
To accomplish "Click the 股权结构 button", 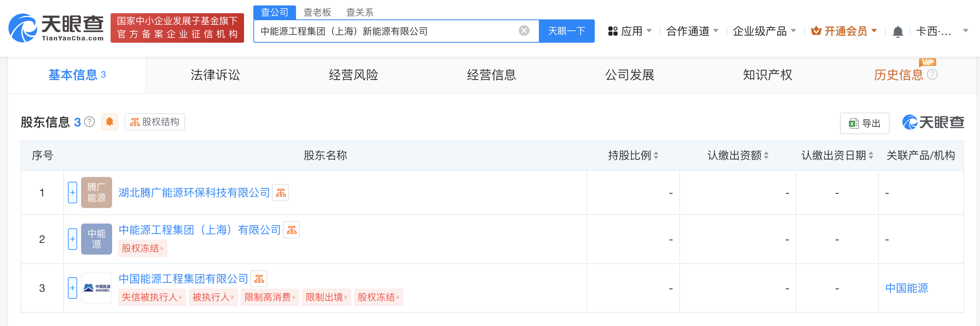I will [155, 122].
